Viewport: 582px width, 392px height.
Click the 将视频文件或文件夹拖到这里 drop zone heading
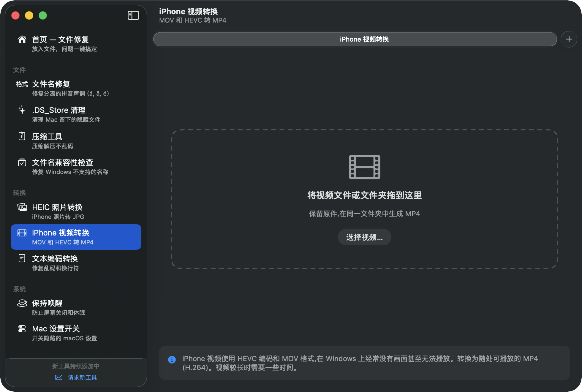[x=364, y=195]
